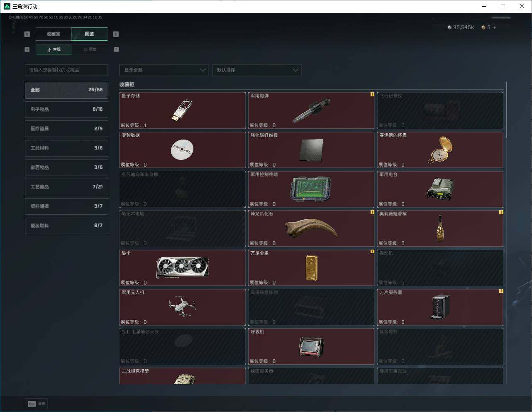Click the locked G.T.I卫星通信天线 slot
Image resolution: width=532 pixels, height=412 pixels.
coord(182,347)
